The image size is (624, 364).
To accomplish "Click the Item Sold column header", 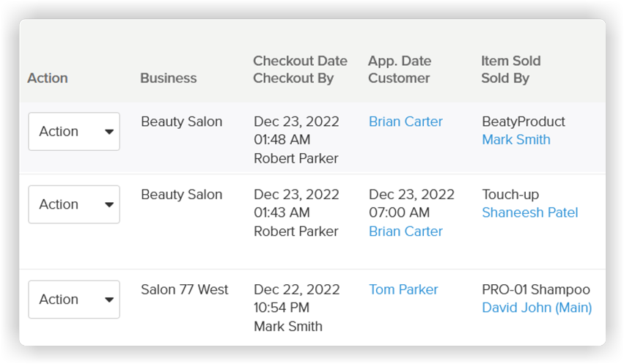I will 510,62.
